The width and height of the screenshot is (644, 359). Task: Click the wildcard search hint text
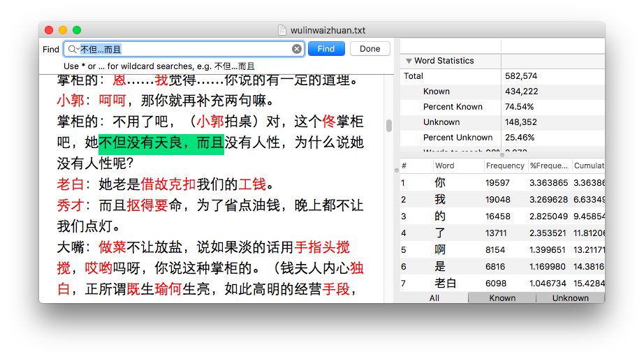159,66
